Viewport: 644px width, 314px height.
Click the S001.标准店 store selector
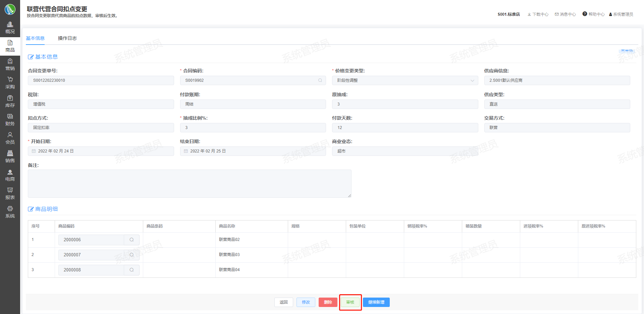(x=509, y=14)
